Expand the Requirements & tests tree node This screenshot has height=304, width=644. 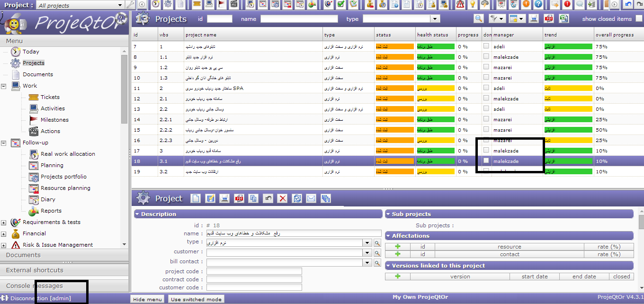click(x=4, y=222)
